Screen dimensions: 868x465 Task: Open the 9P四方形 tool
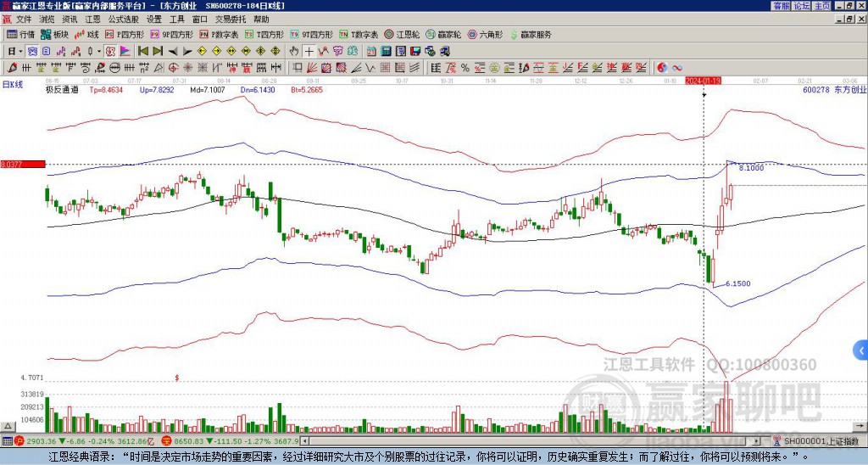171,34
